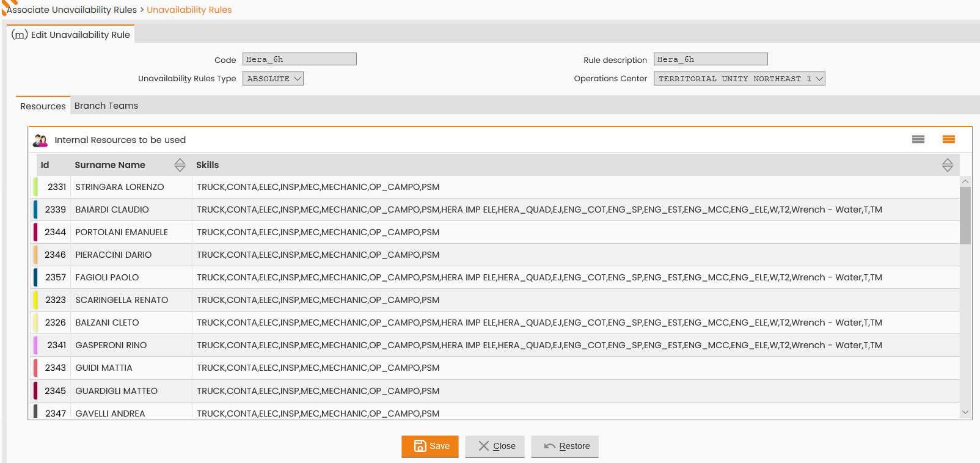Viewport: 980px width, 463px height.
Task: Switch to Branch Teams tab
Action: pos(106,106)
